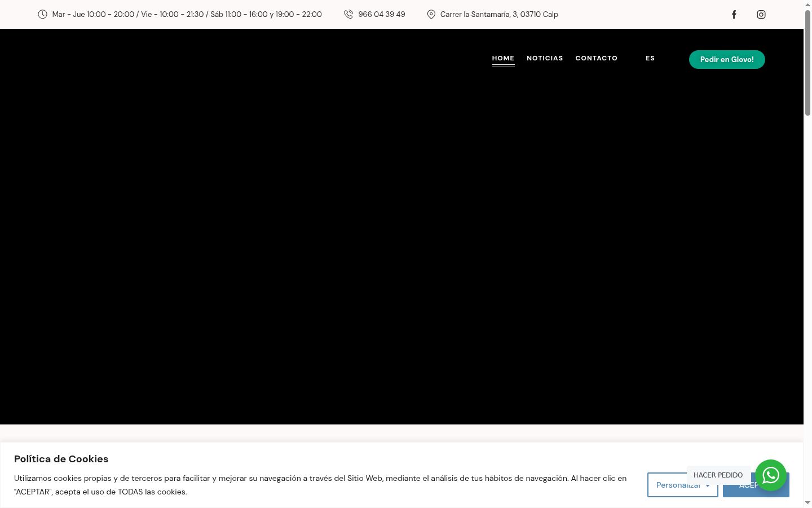This screenshot has width=812, height=508.
Task: Click the scrollbar down arrow
Action: (x=807, y=503)
